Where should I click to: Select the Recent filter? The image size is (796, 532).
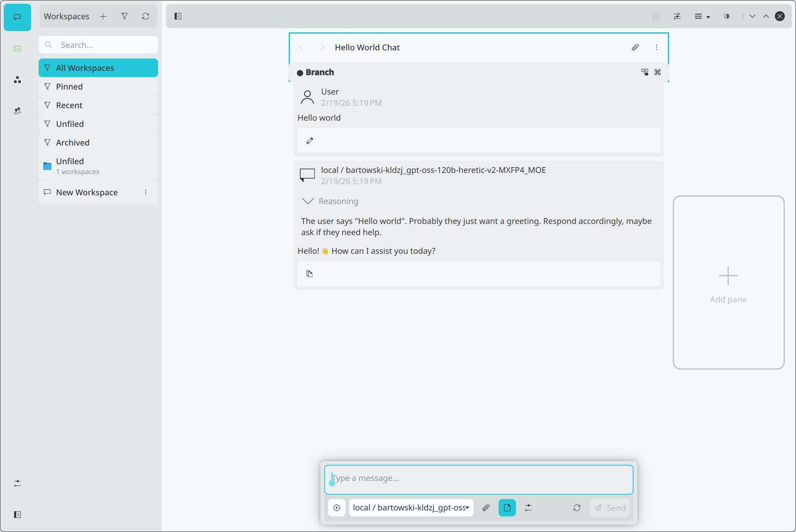point(98,105)
